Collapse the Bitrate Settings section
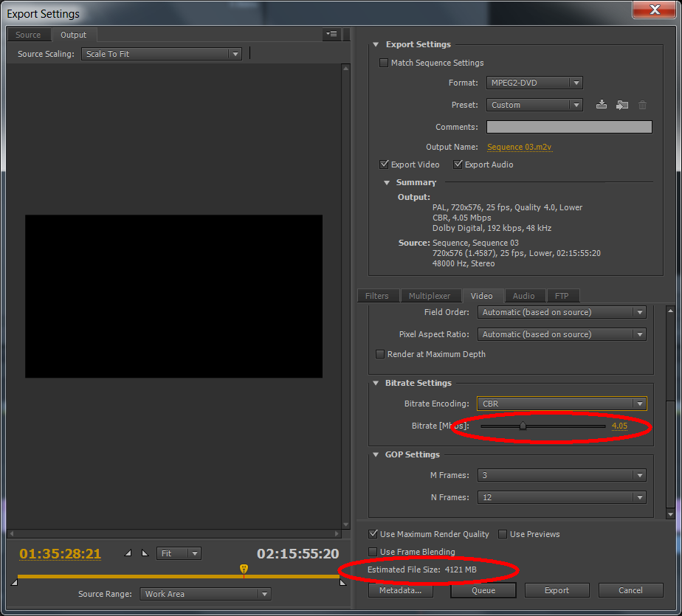Viewport: 682px width, 616px height. pyautogui.click(x=376, y=383)
